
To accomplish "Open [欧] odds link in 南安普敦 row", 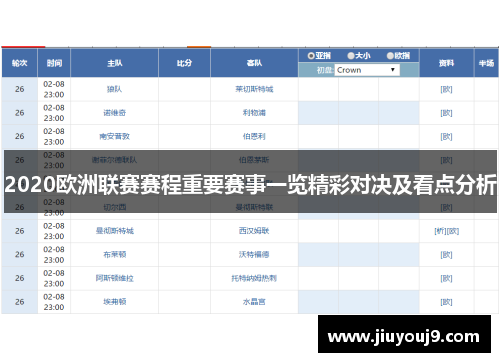I will [x=446, y=136].
